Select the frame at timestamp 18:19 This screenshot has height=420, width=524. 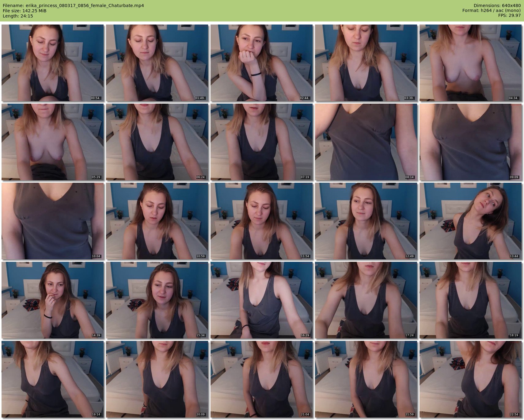[x=471, y=300]
